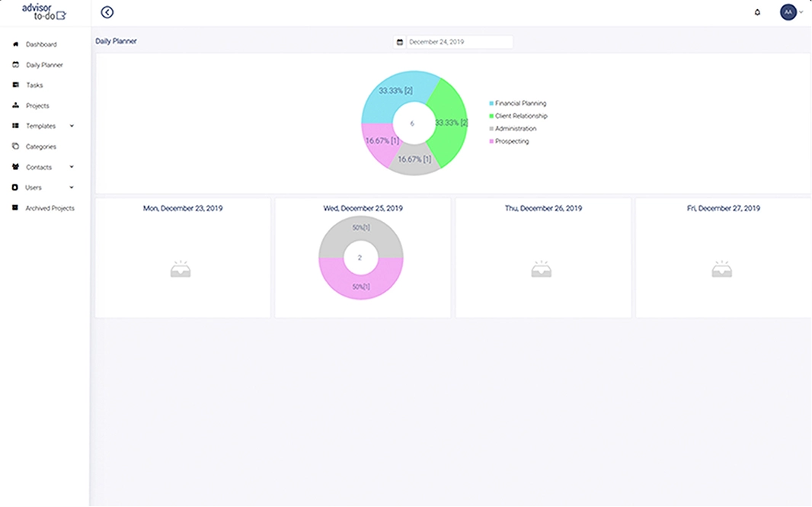This screenshot has height=507, width=812.
Task: Click the Categories sidebar icon
Action: pos(16,146)
